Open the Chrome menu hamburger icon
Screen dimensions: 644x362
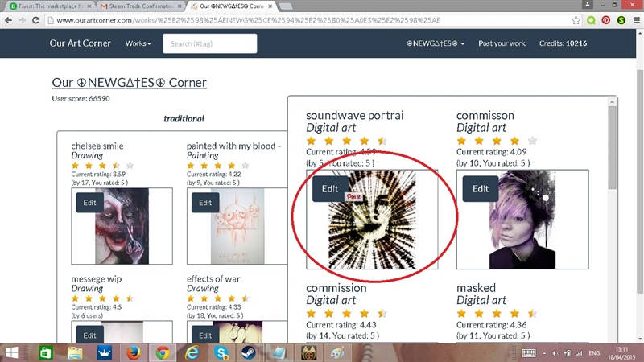click(636, 20)
